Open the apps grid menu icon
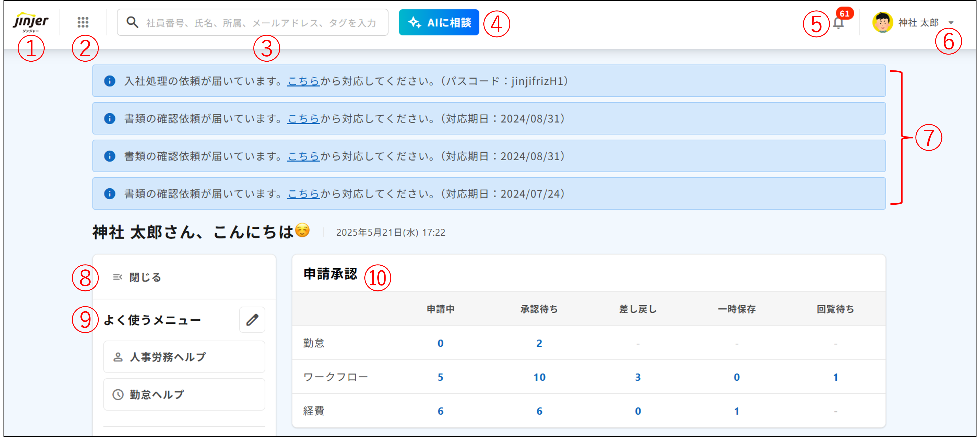Viewport: 980px width, 437px height. click(83, 23)
